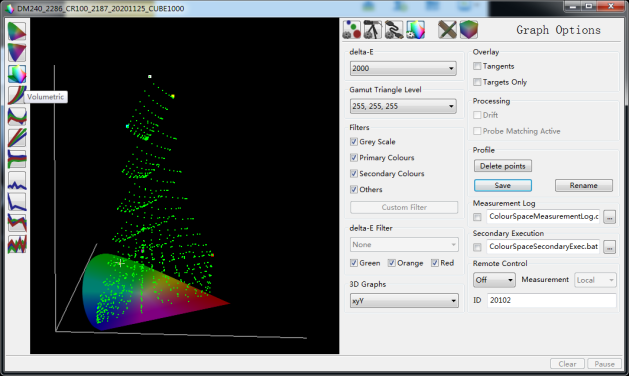Select the Volumetric 3D graph icon
This screenshot has height=376, width=629.
pos(17,74)
